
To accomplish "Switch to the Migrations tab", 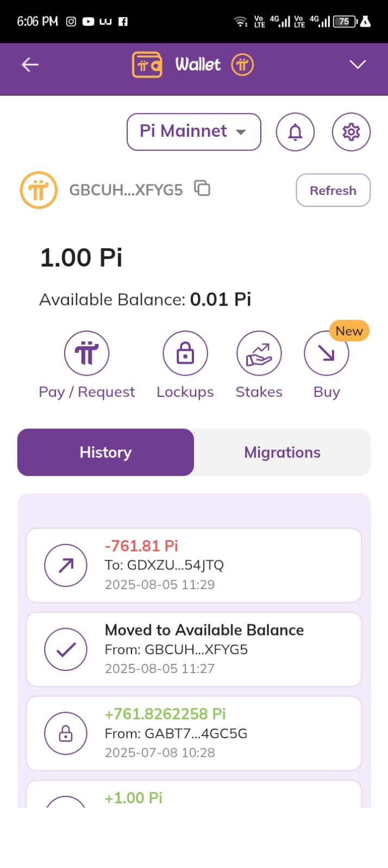I will tap(282, 452).
